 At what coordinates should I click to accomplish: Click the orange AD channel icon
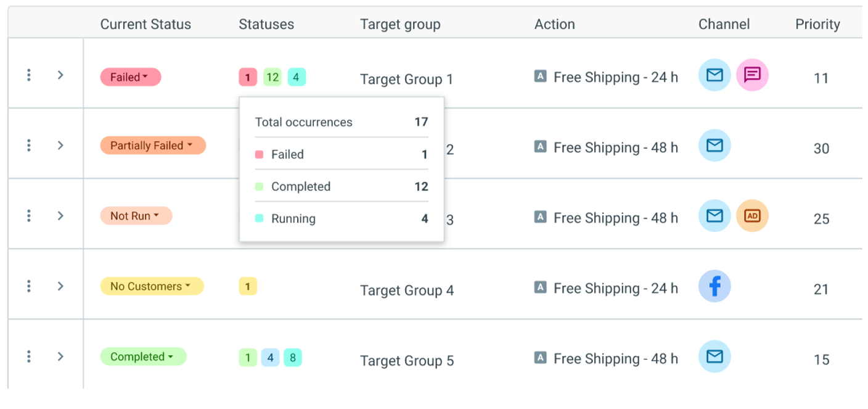coord(752,216)
